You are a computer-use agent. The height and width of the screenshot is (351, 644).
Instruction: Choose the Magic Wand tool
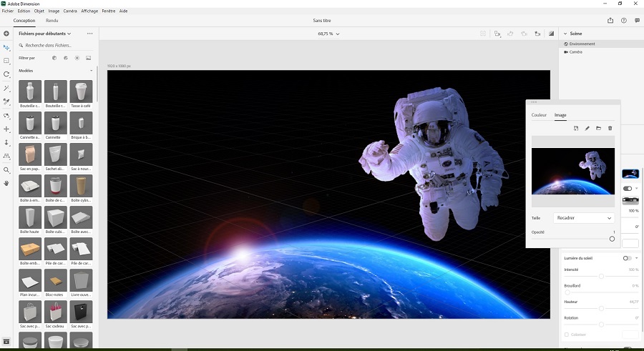click(6, 88)
